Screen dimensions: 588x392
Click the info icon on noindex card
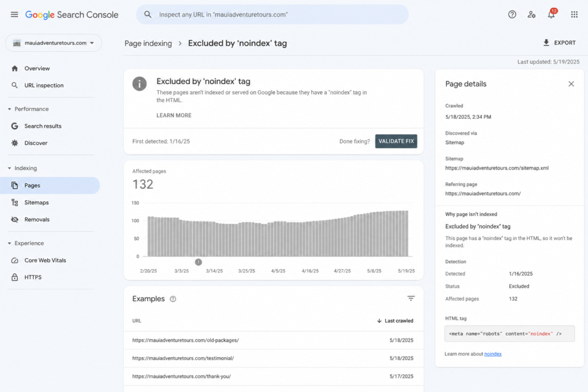[x=140, y=84]
